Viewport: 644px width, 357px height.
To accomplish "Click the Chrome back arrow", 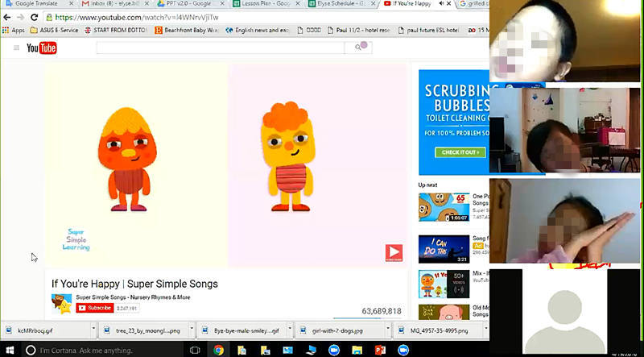I will pos(7,17).
